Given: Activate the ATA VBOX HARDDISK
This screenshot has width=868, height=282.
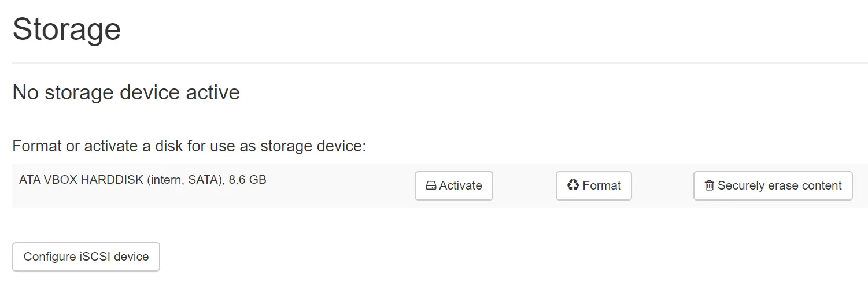Looking at the screenshot, I should pos(453,185).
